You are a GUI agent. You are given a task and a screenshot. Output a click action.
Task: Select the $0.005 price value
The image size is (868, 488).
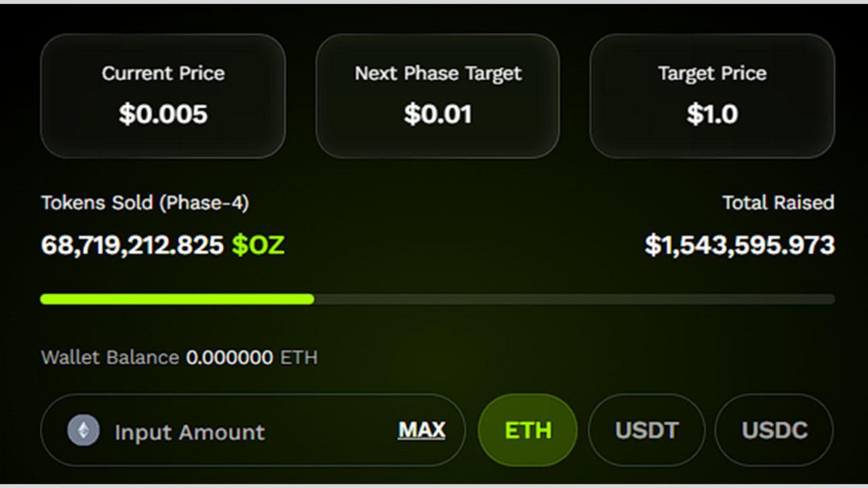pos(163,114)
